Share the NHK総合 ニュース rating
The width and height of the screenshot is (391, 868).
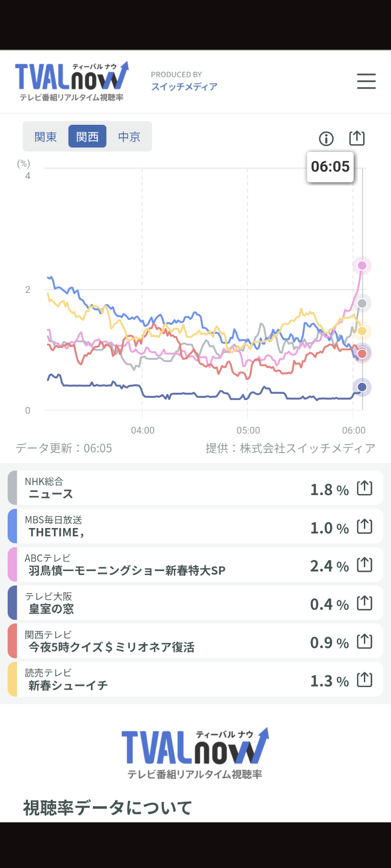(364, 488)
